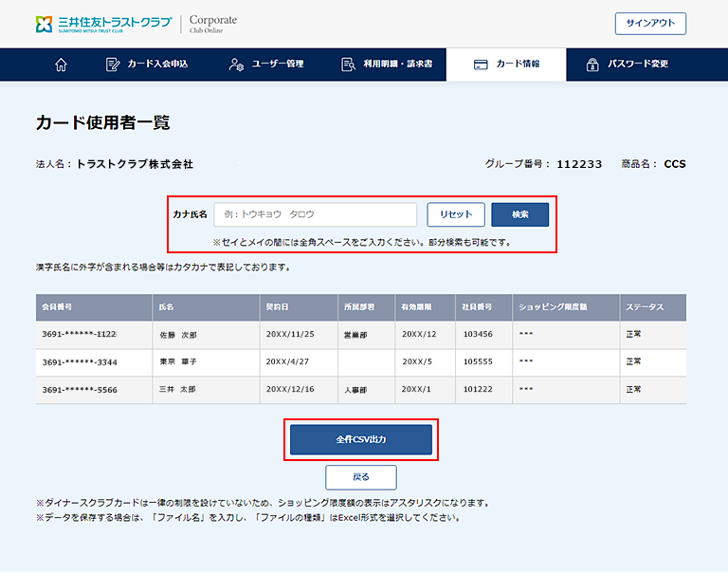The image size is (728, 573).
Task: Select member number 3691-******-1122
Action: pos(80,334)
